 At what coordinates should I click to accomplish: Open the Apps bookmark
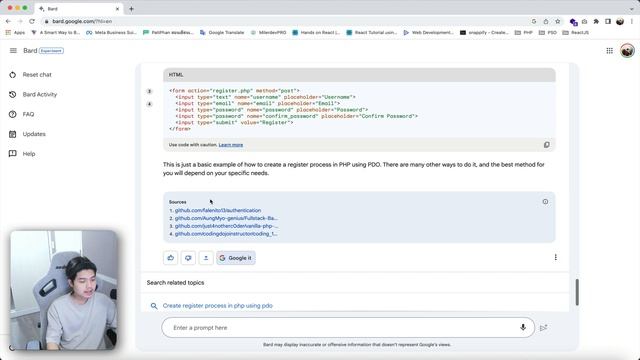click(x=15, y=32)
